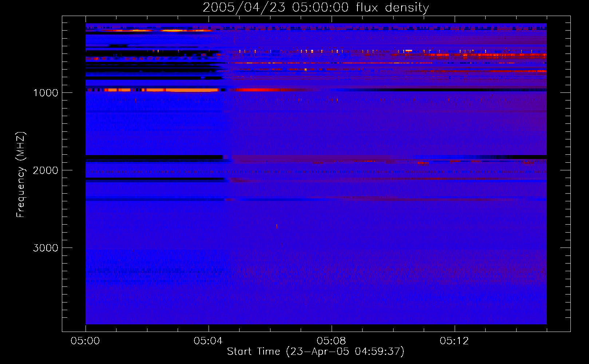Click the 05:12 time axis label
589x364 pixels.
click(x=454, y=341)
